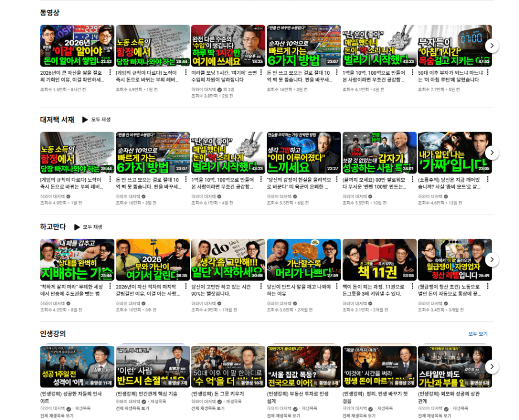Open thumbnail '월급쟁이, 자영업자 청산 레벨입니다' 26:49
Screen dimensions: 519x420
(455, 260)
